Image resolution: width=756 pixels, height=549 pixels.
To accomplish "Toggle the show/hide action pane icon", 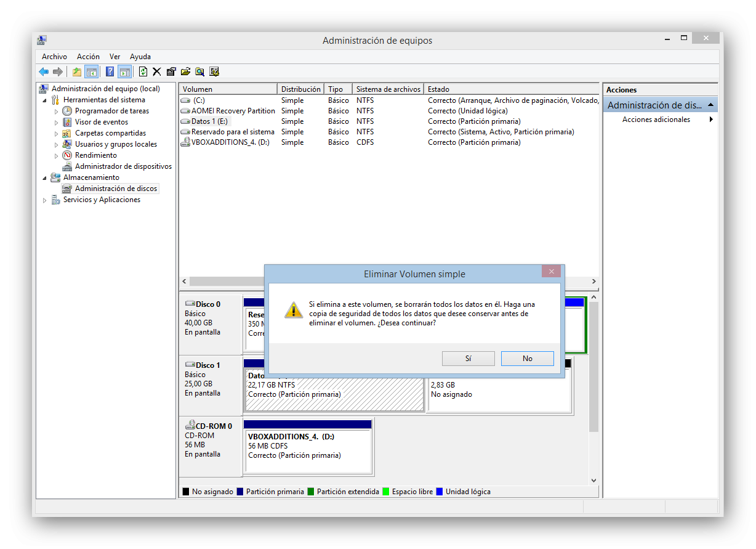I will [124, 71].
